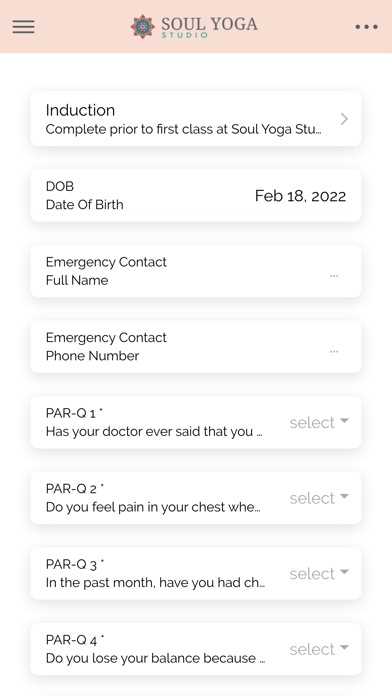This screenshot has width=392, height=696.
Task: Expand the PAR-Q 2 select dropdown
Action: pyautogui.click(x=319, y=498)
